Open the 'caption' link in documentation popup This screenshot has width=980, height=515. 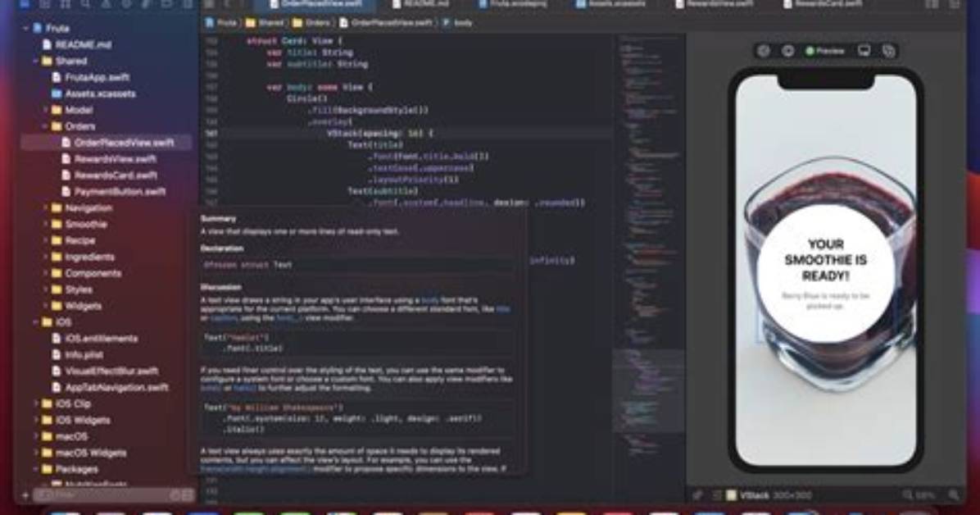tap(224, 318)
